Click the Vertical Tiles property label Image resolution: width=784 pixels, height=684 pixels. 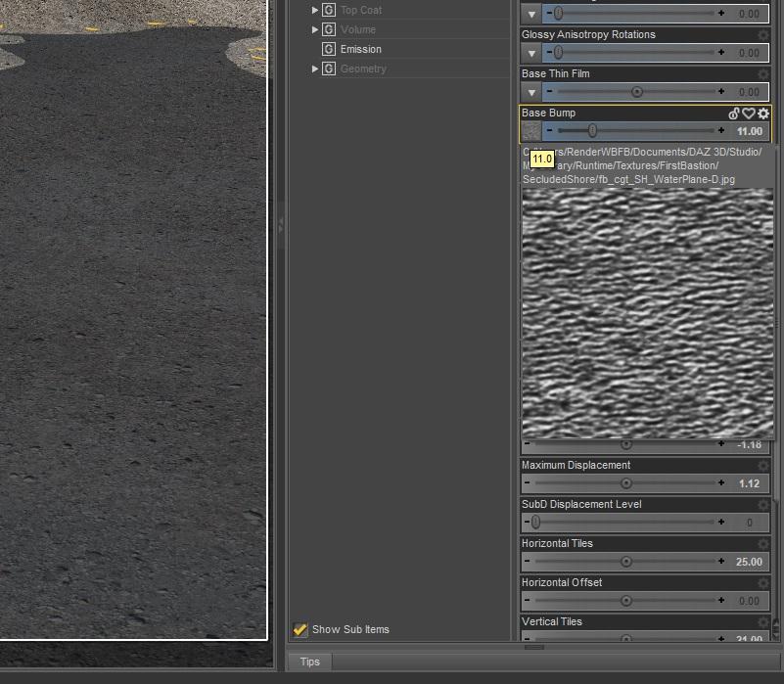(x=551, y=621)
